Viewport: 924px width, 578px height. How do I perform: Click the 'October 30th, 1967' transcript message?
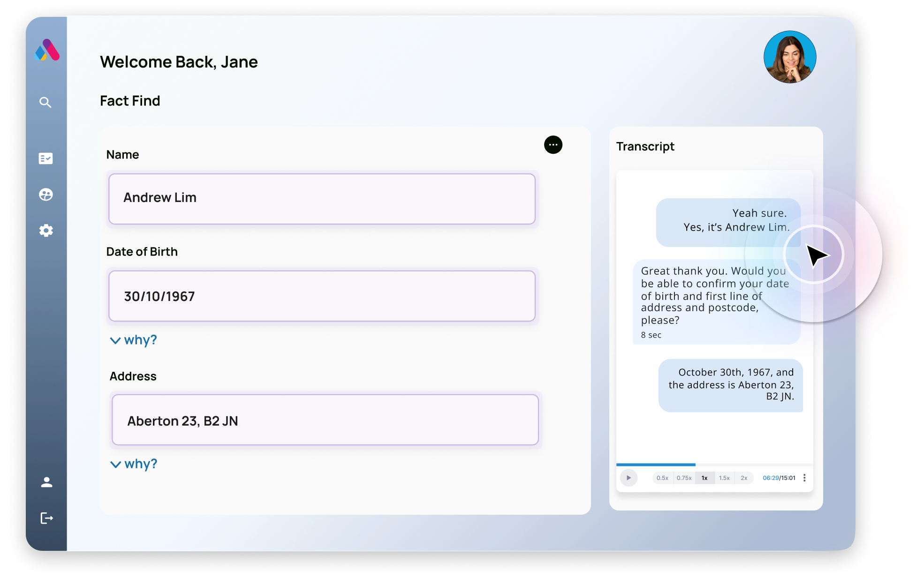(730, 385)
